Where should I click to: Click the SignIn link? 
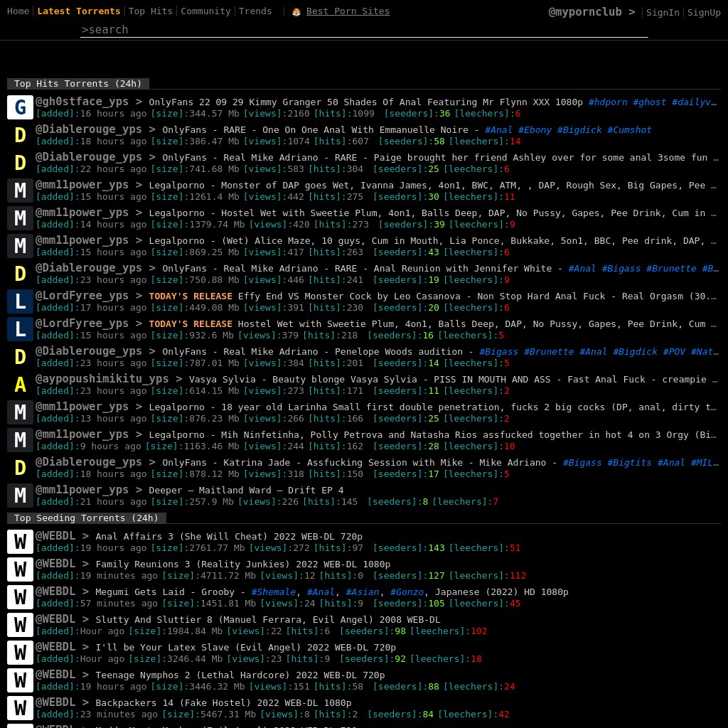pyautogui.click(x=663, y=12)
